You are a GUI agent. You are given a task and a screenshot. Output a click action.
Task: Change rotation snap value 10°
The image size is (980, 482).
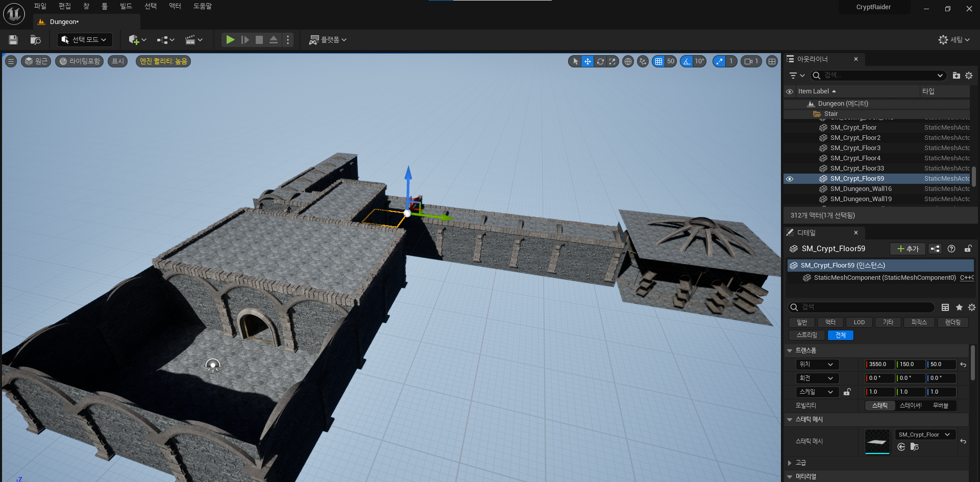click(x=699, y=61)
